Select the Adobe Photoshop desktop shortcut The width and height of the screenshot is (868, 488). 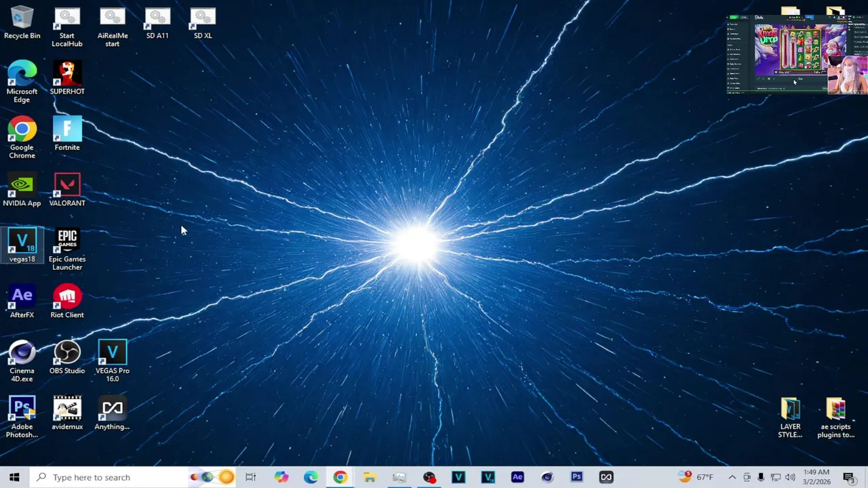(22, 418)
